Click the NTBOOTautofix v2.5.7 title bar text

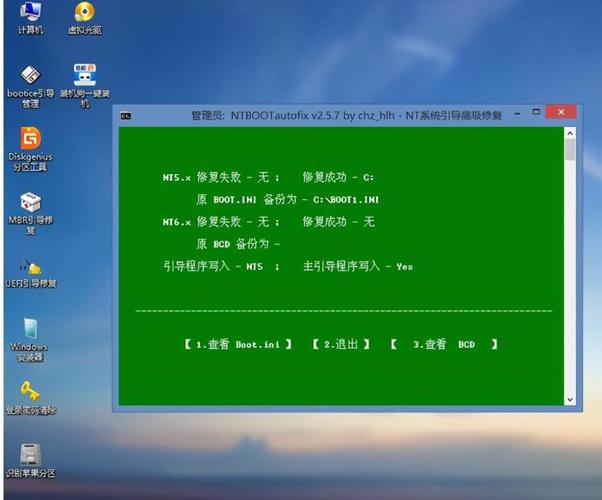346,115
